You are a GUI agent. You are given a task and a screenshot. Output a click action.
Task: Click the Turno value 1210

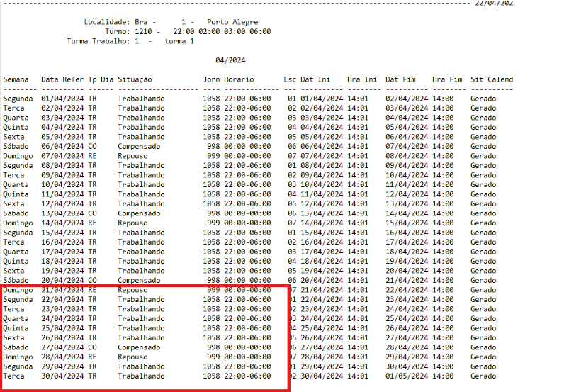[x=143, y=32]
